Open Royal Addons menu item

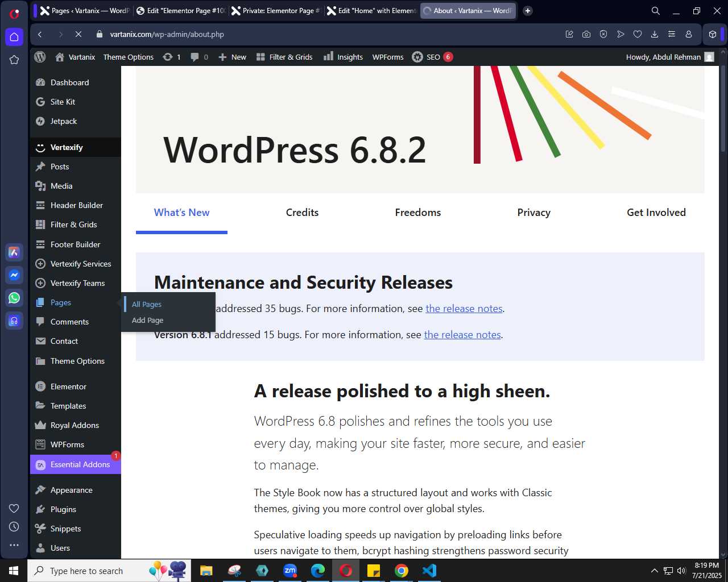point(75,425)
